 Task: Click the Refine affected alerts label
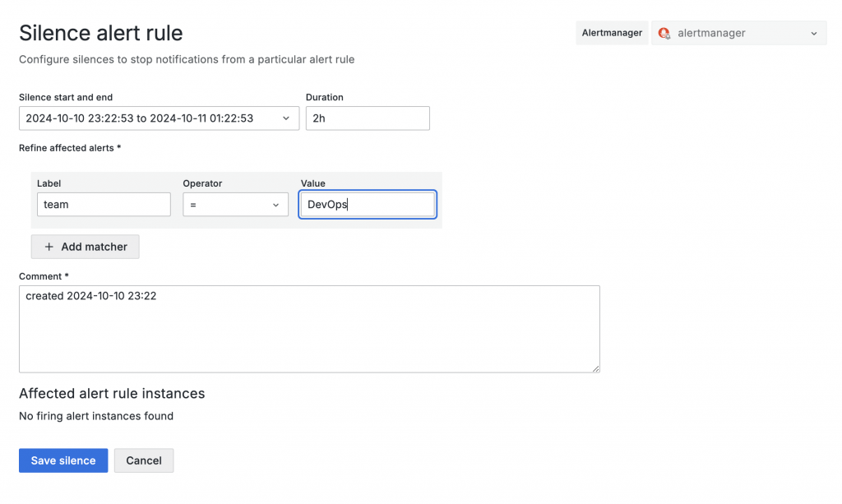70,148
